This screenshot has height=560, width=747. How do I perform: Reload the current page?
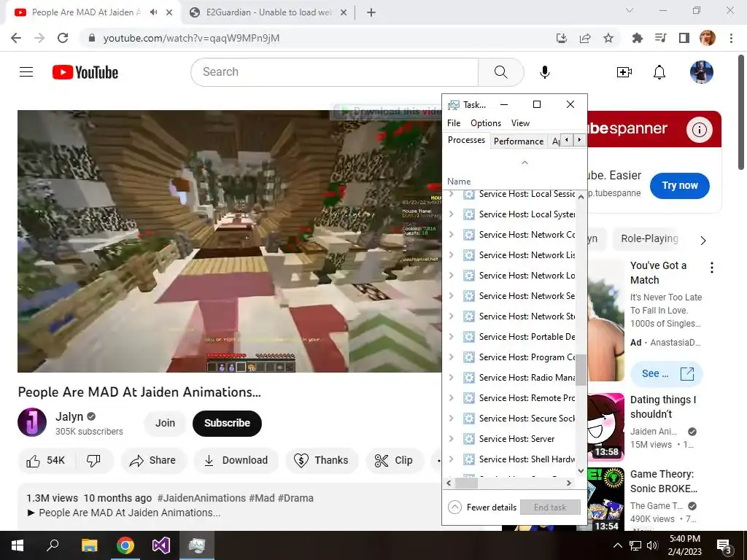[x=63, y=38]
